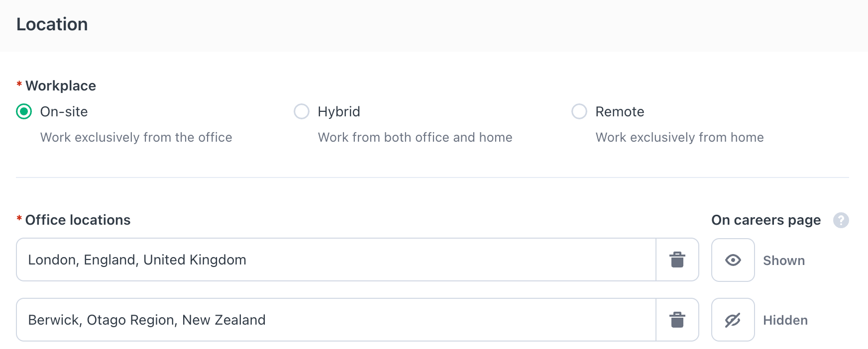
Task: Toggle crossed-eye icon for the Berwick location
Action: (x=733, y=320)
